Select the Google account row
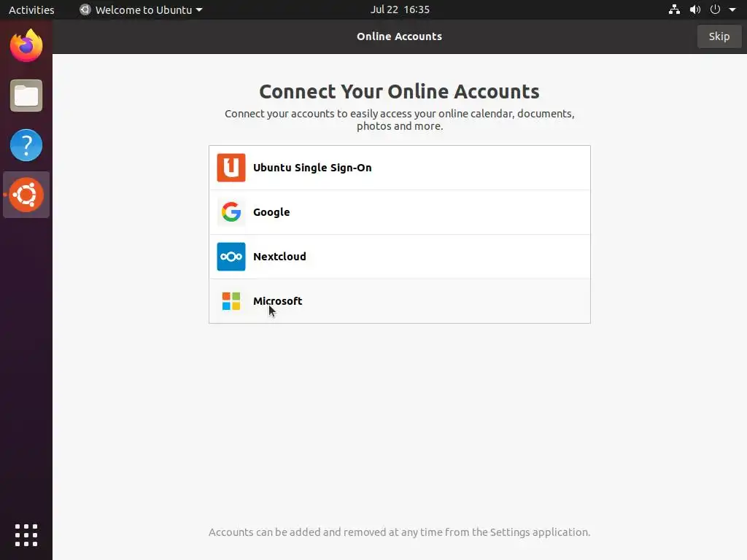This screenshot has width=747, height=560. click(400, 212)
